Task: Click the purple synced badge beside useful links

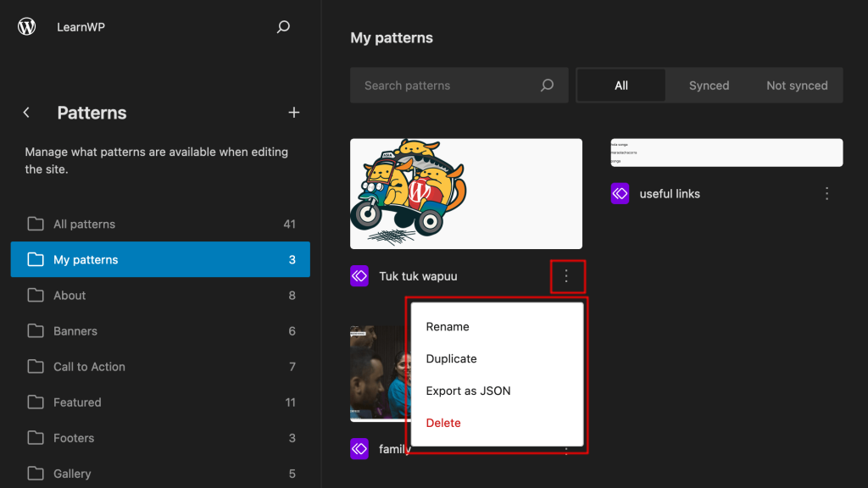Action: tap(620, 194)
